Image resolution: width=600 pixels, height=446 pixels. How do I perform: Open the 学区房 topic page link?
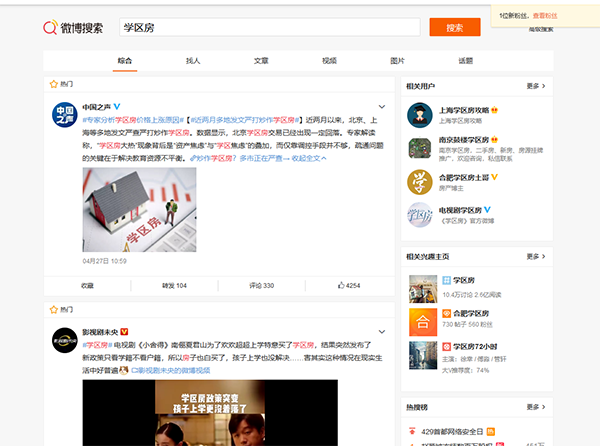click(x=464, y=280)
